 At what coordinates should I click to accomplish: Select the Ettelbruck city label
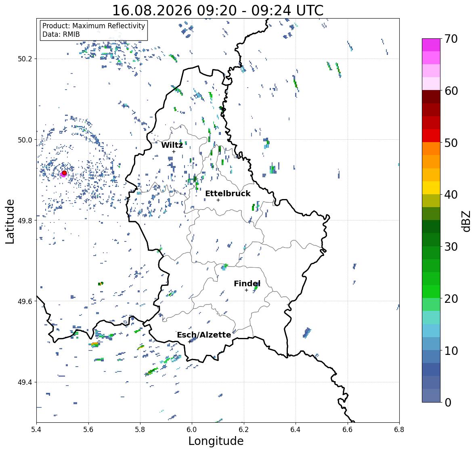pyautogui.click(x=228, y=194)
